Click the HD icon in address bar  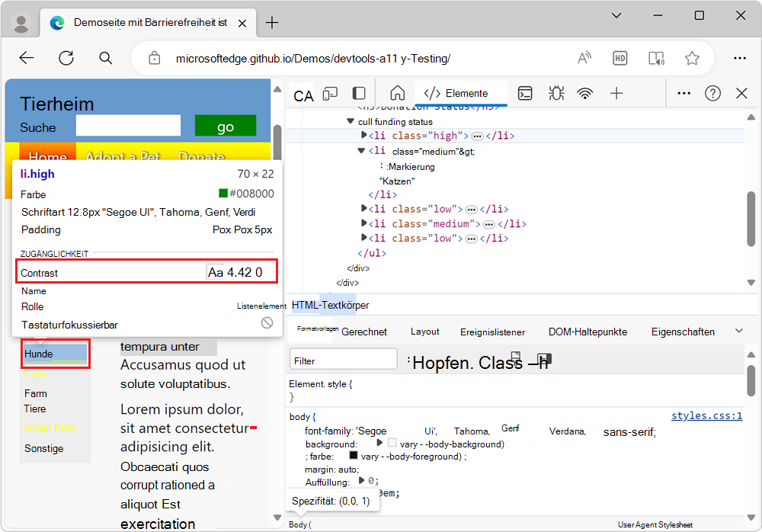[x=620, y=59]
